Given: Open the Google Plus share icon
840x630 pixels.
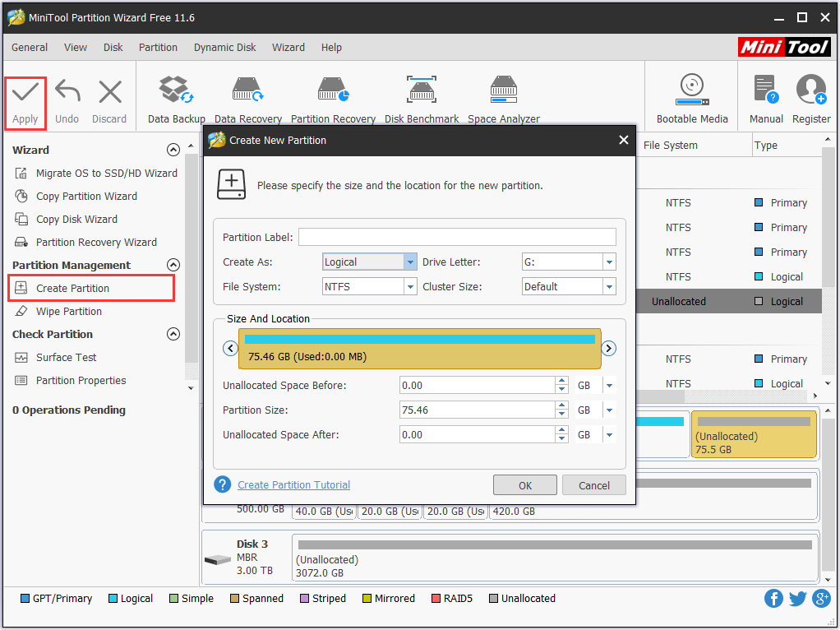Looking at the screenshot, I should pyautogui.click(x=821, y=599).
